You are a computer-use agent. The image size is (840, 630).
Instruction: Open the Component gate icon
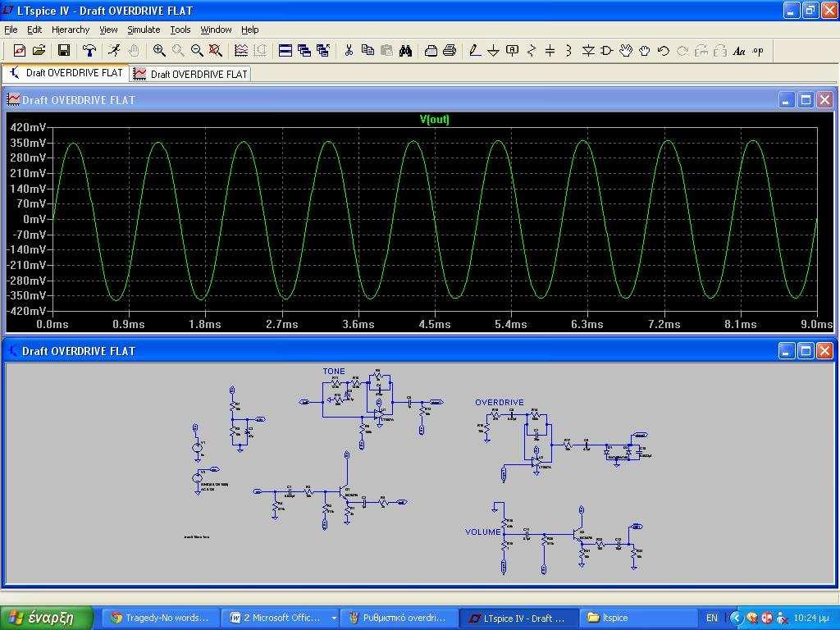(607, 51)
